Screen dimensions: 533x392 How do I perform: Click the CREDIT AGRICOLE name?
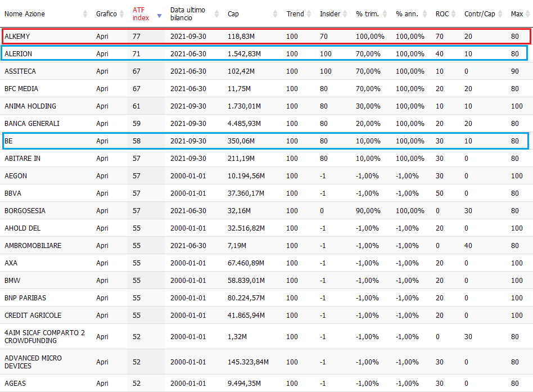33,315
